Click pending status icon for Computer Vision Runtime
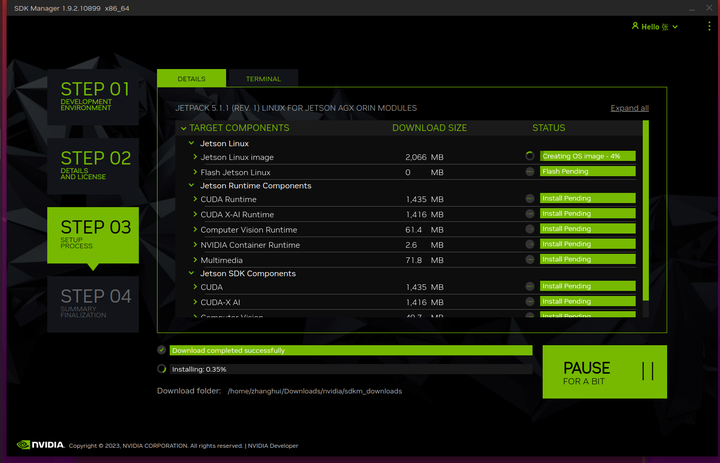Screen dimensions: 720x463 [530, 229]
